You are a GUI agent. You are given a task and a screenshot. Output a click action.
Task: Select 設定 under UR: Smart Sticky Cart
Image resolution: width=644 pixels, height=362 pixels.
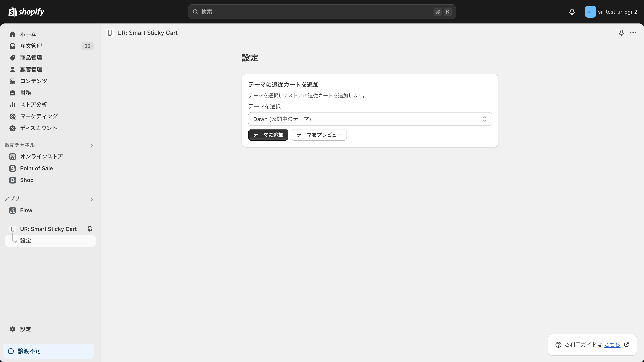25,241
